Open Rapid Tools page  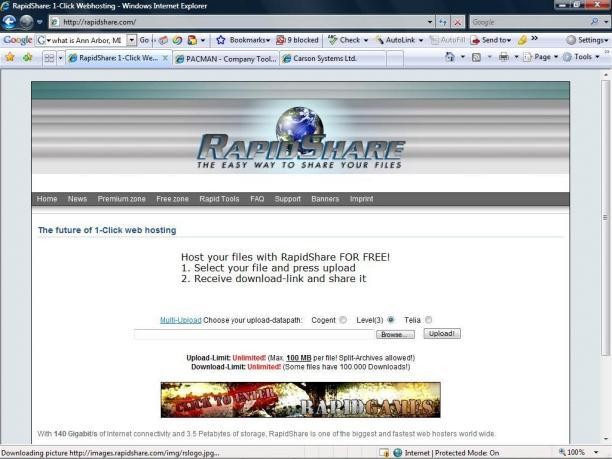pos(219,199)
